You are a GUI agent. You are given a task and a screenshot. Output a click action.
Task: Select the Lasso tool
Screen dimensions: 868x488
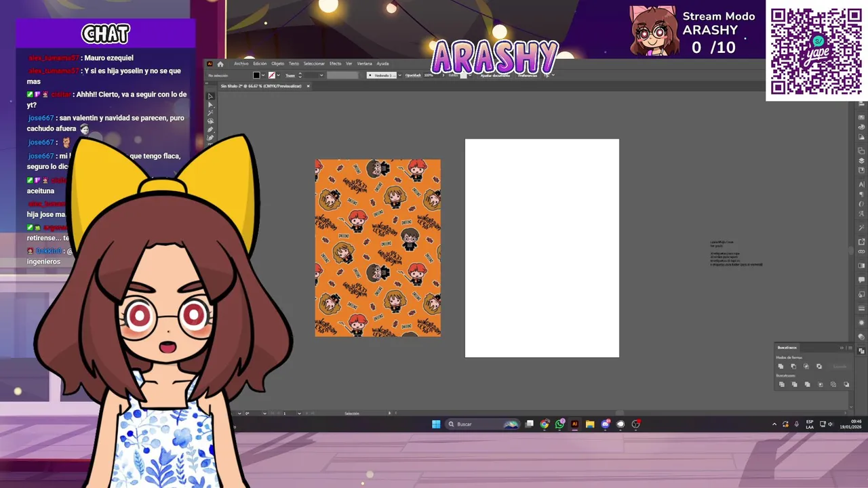point(210,121)
